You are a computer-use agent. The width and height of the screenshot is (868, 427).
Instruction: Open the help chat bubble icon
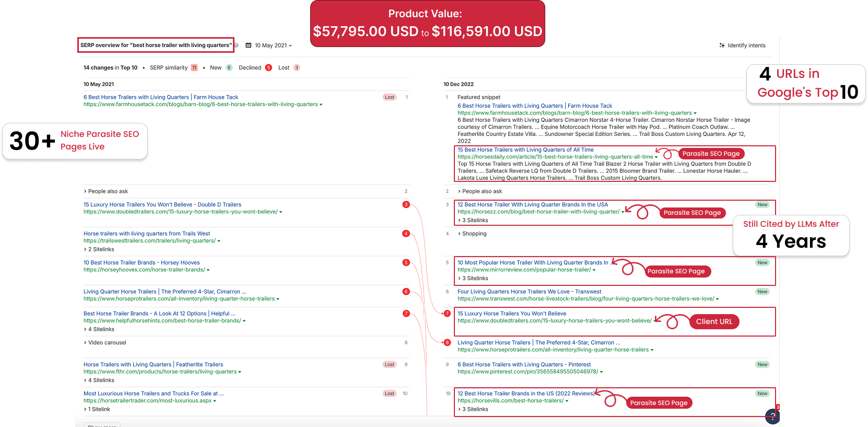772,417
